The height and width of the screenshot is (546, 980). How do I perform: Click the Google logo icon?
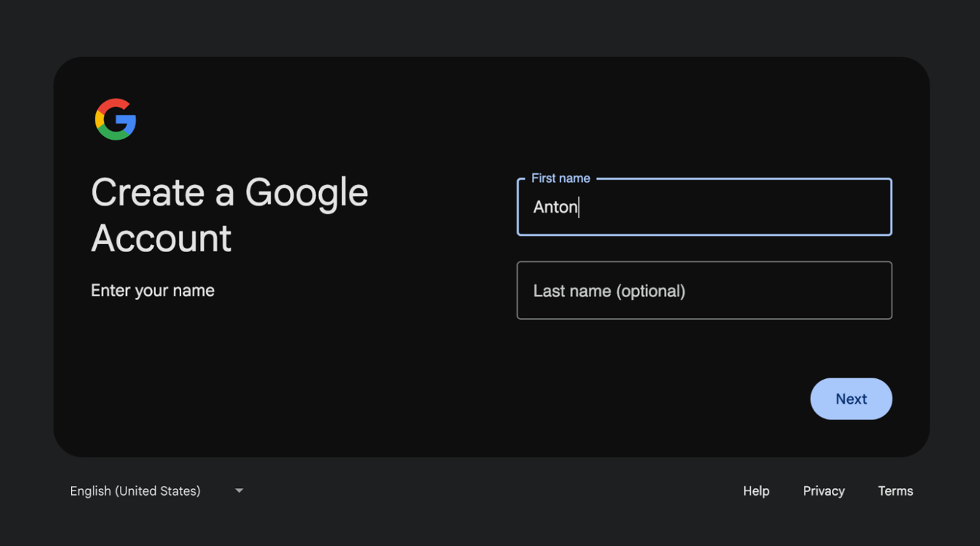(x=115, y=119)
